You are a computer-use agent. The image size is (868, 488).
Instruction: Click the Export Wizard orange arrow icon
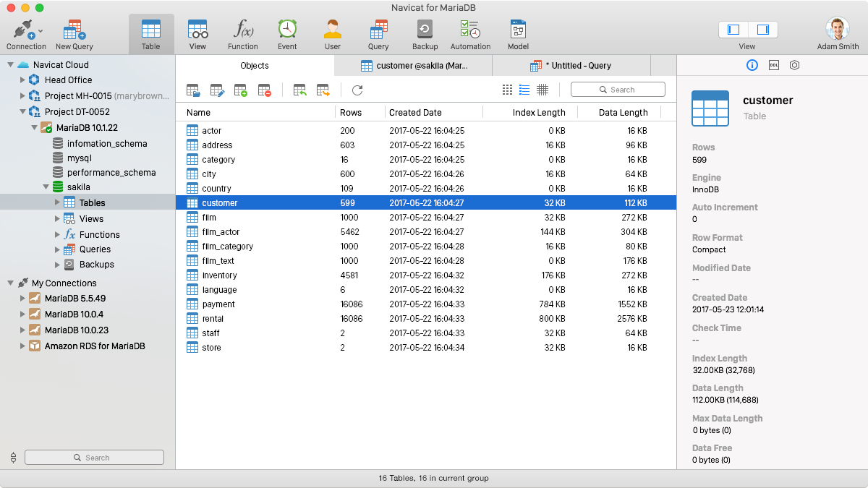tap(323, 90)
